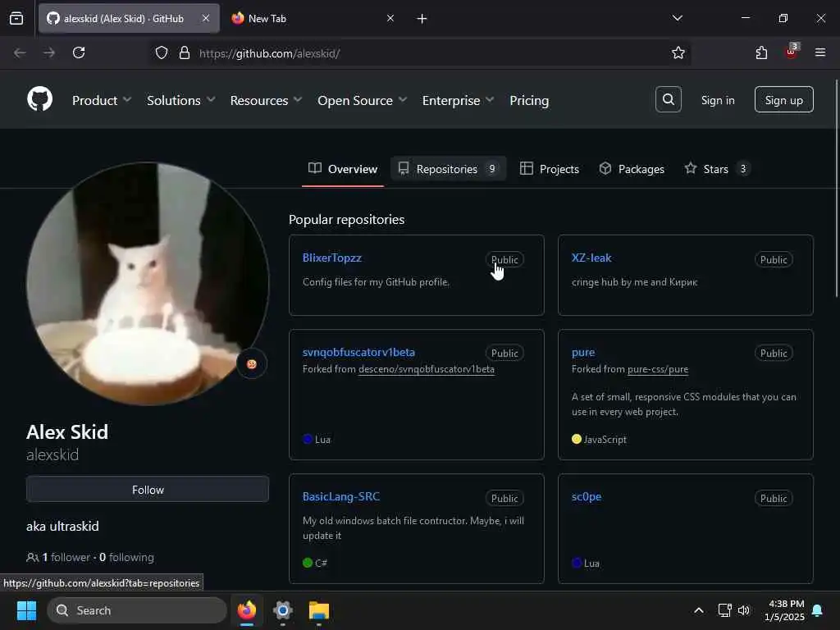The image size is (840, 630).
Task: Open the GitHub search magnifier button
Action: click(x=668, y=99)
